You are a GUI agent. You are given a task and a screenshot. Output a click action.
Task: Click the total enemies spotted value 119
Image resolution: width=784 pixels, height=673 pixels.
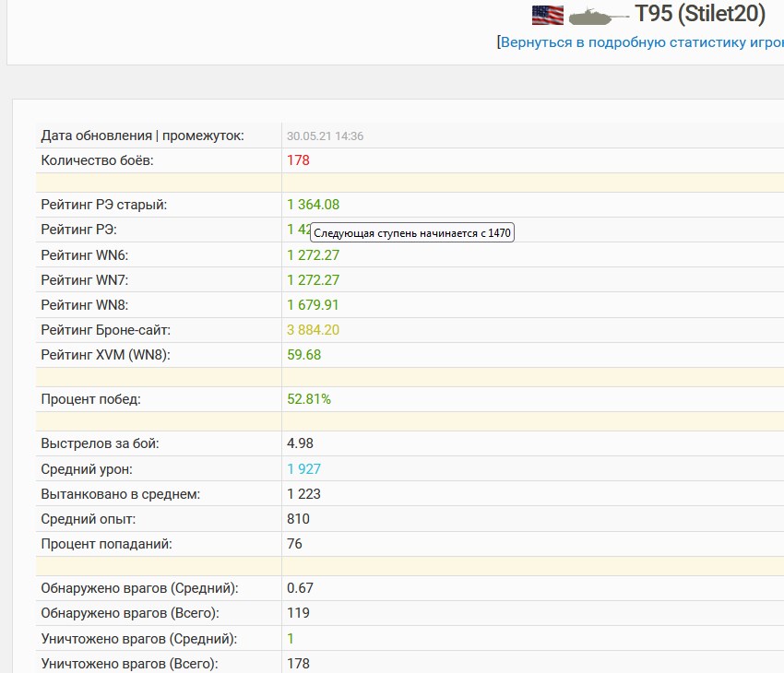(x=298, y=613)
